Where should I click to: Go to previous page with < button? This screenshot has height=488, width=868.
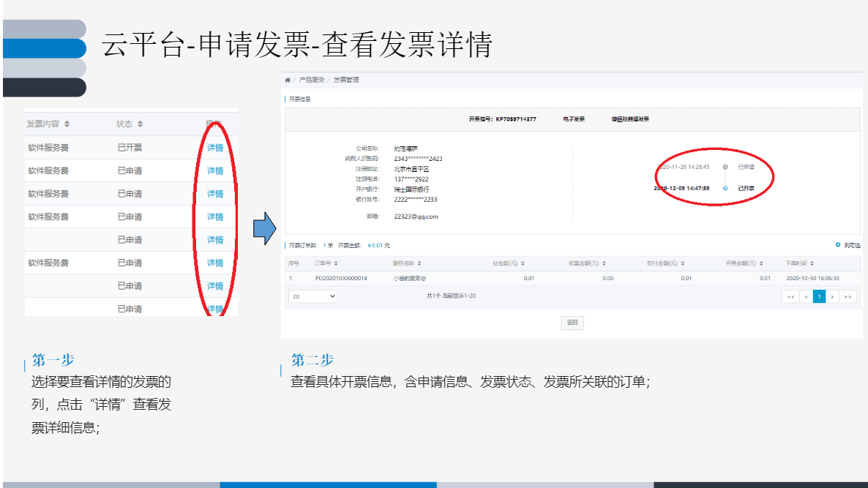coord(806,296)
